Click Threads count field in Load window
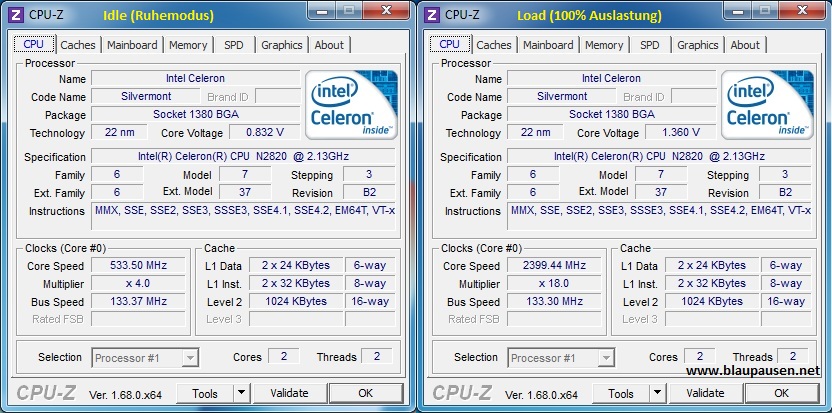 [x=793, y=356]
